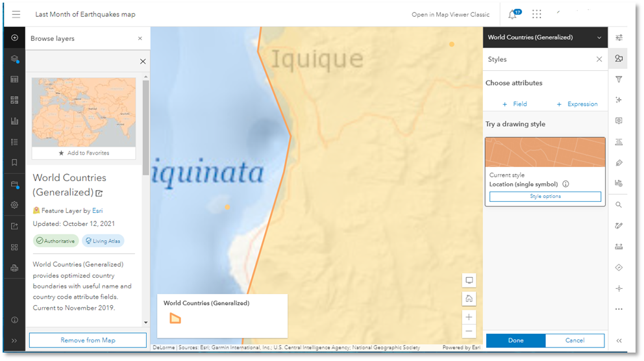Open the Esri owner link
The width and height of the screenshot is (644, 361).
coord(97,210)
